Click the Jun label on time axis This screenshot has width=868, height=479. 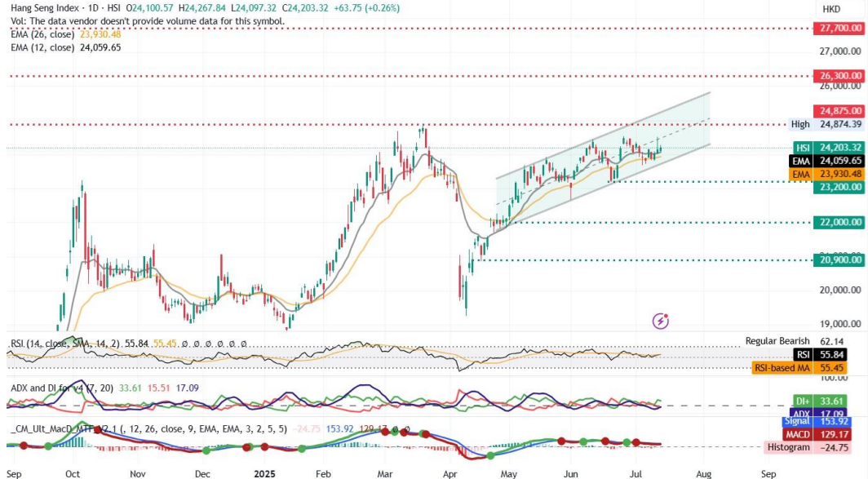tap(571, 474)
